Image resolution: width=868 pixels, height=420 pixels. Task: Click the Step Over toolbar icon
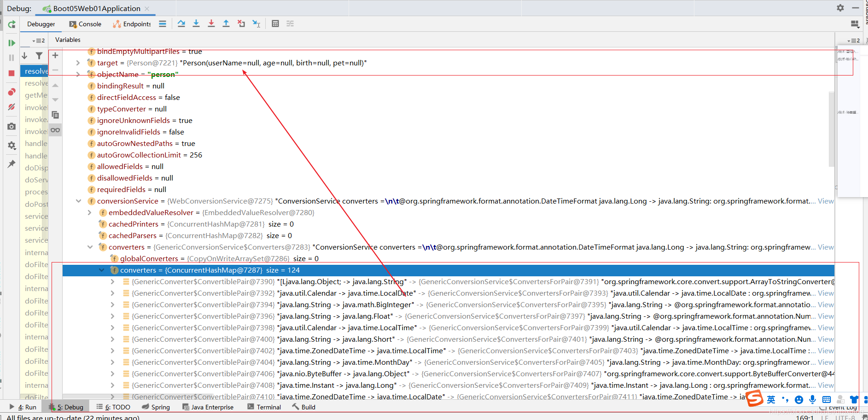pos(181,23)
